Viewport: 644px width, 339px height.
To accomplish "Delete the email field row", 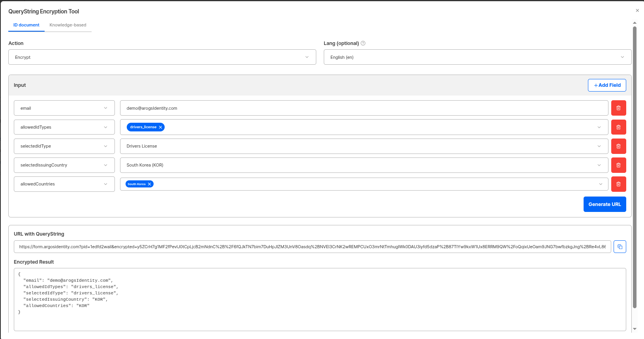I will click(618, 108).
